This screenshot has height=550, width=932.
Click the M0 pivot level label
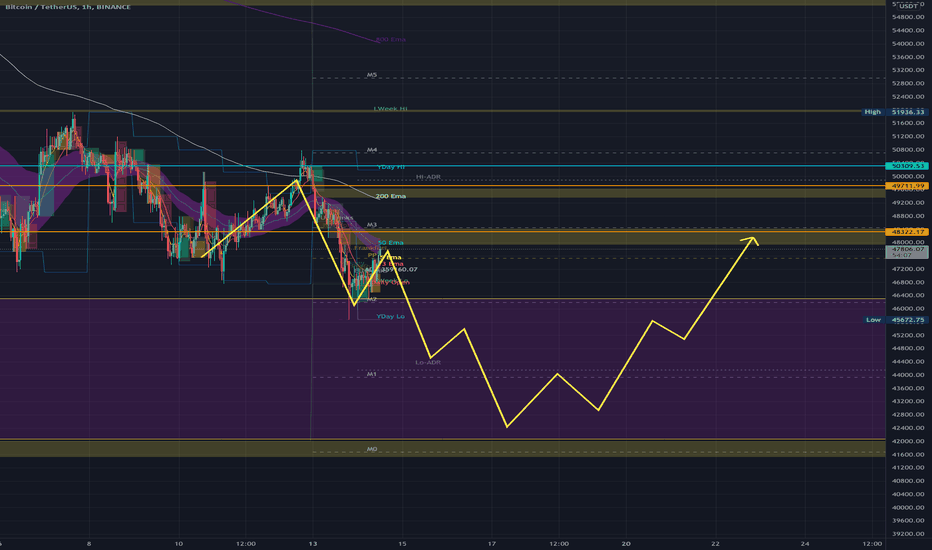point(371,449)
